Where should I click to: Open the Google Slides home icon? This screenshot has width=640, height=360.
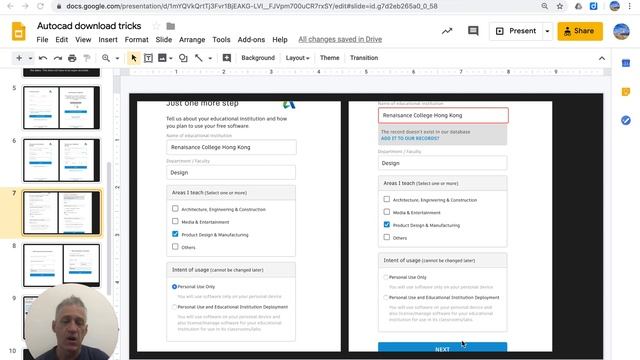[18, 31]
